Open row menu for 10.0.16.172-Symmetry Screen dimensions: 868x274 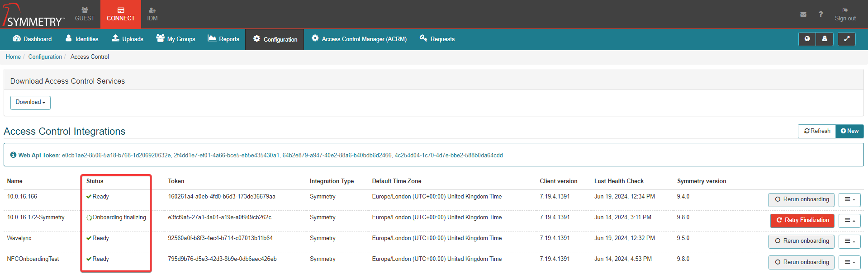pyautogui.click(x=849, y=220)
